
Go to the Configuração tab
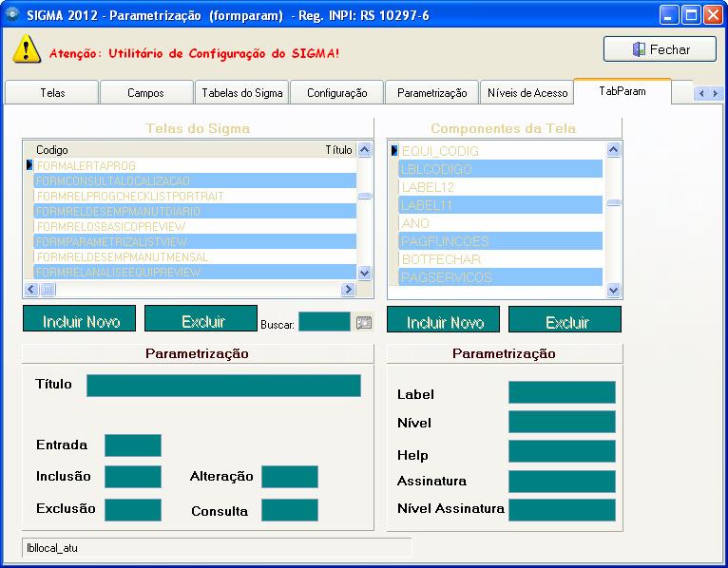coord(337,93)
